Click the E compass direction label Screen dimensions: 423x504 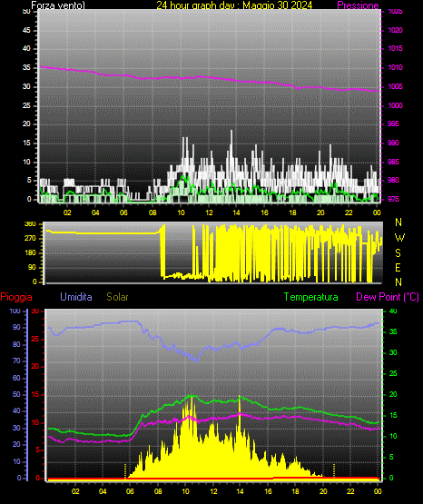pos(398,267)
